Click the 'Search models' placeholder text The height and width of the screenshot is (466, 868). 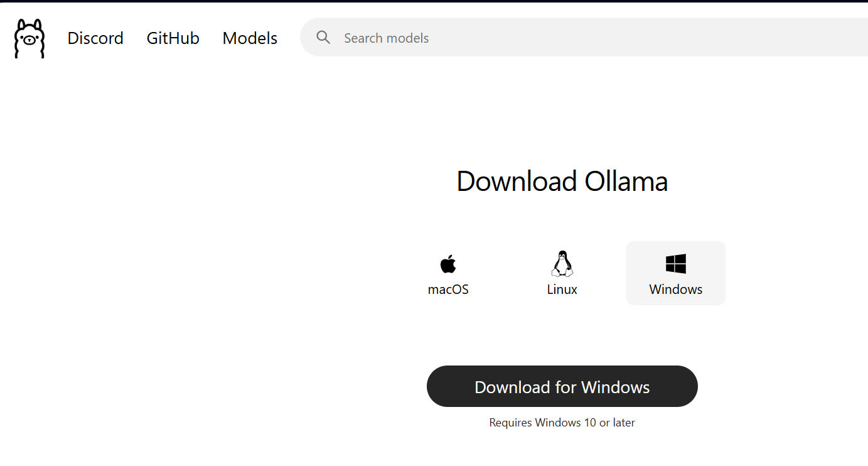[386, 38]
